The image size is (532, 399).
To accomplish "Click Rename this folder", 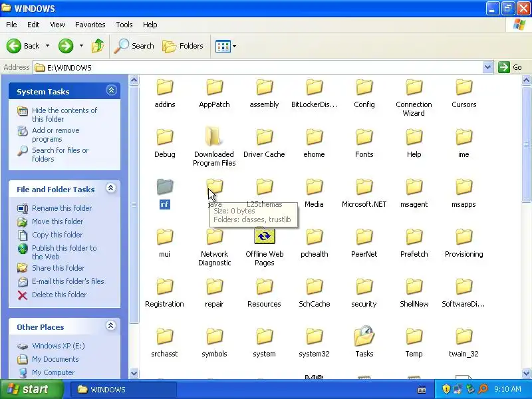I will coord(62,208).
